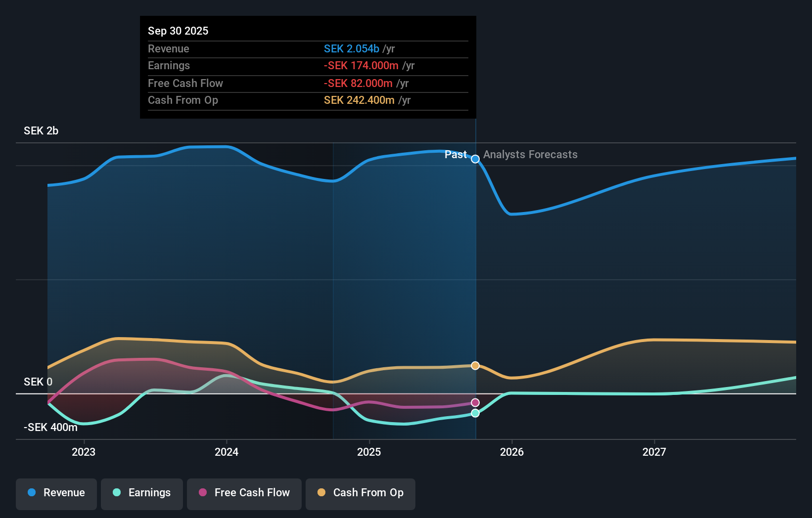Select the Cash From Op data point marker

coord(475,365)
